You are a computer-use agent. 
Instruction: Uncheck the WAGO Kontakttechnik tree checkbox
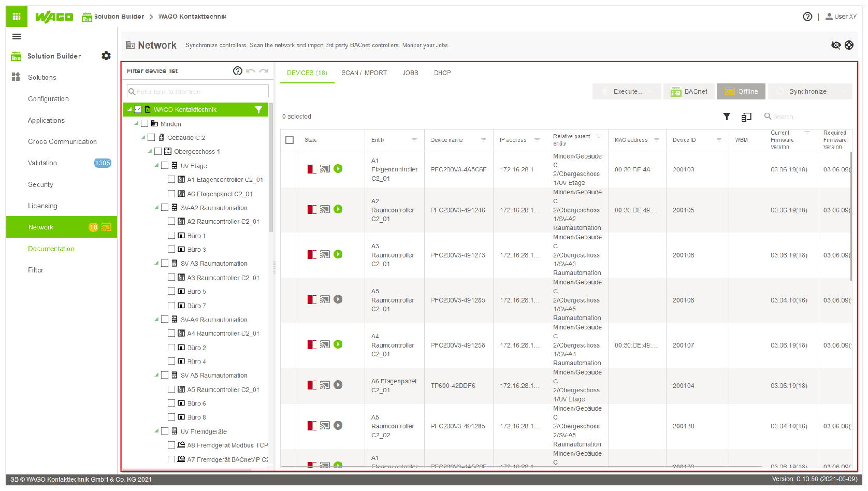(138, 109)
